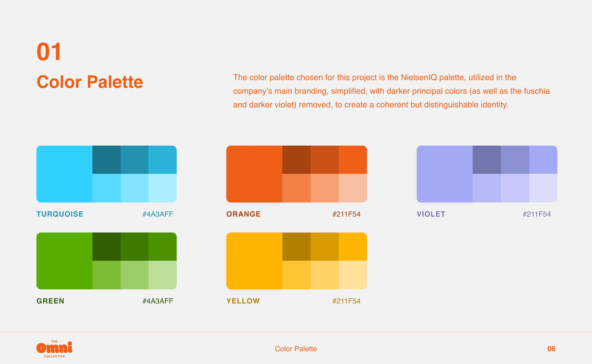Viewport: 592px width, 364px height.
Task: Select the large violet main swatch
Action: (445, 174)
